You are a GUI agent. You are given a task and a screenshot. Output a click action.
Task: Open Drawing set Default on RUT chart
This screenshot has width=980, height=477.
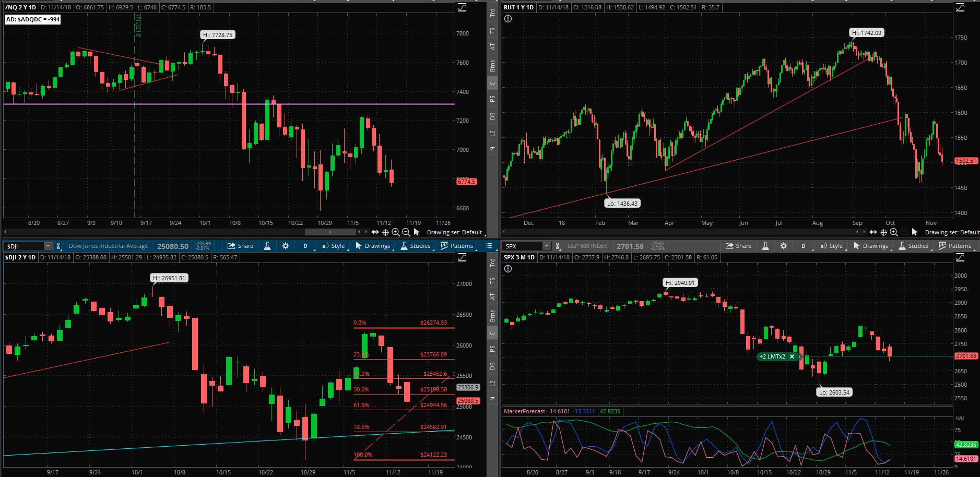click(952, 232)
